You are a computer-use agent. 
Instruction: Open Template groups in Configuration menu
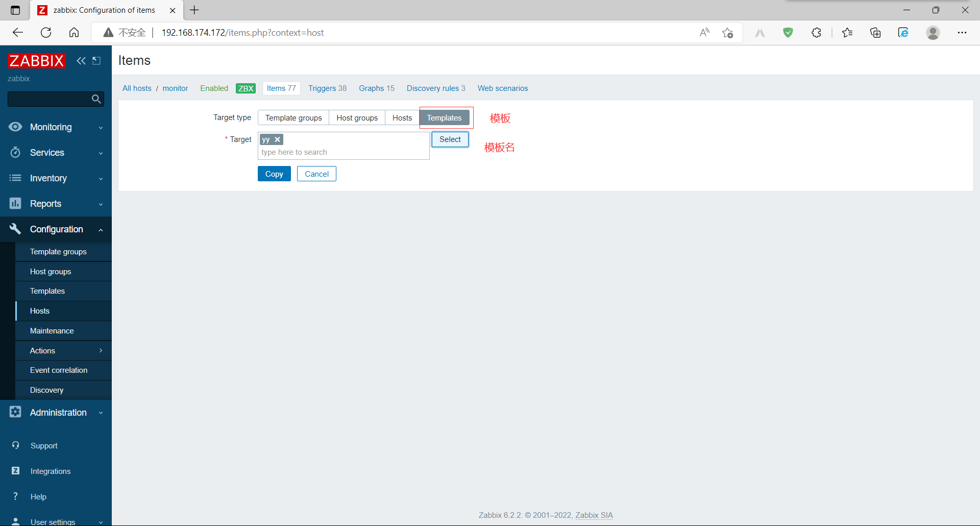point(63,251)
